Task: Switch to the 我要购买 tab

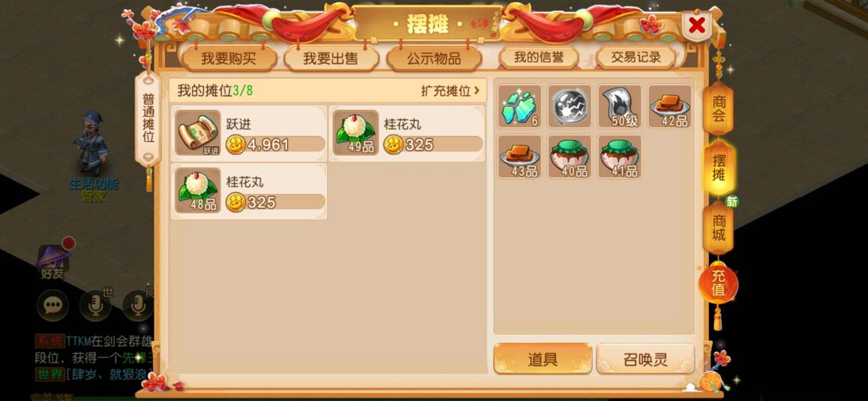Action: [x=228, y=58]
